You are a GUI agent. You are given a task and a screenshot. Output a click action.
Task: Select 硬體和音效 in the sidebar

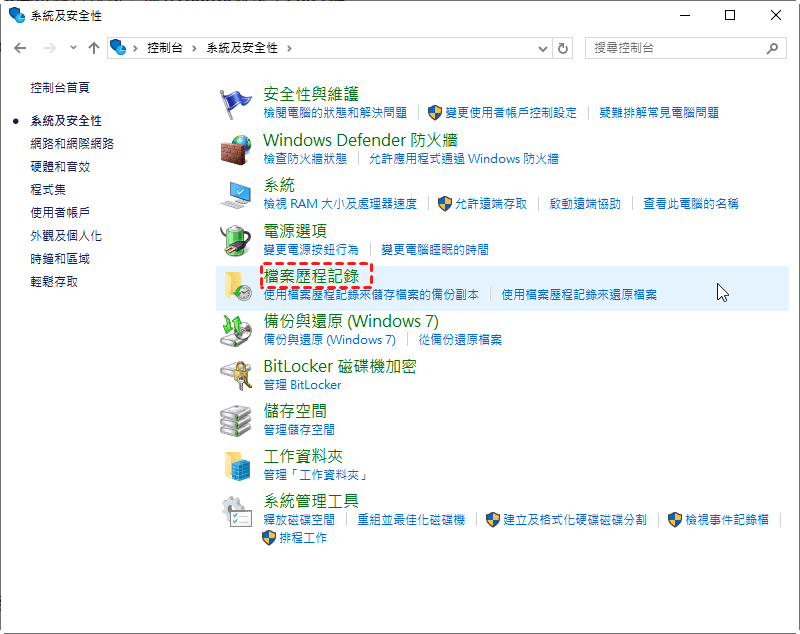[60, 166]
